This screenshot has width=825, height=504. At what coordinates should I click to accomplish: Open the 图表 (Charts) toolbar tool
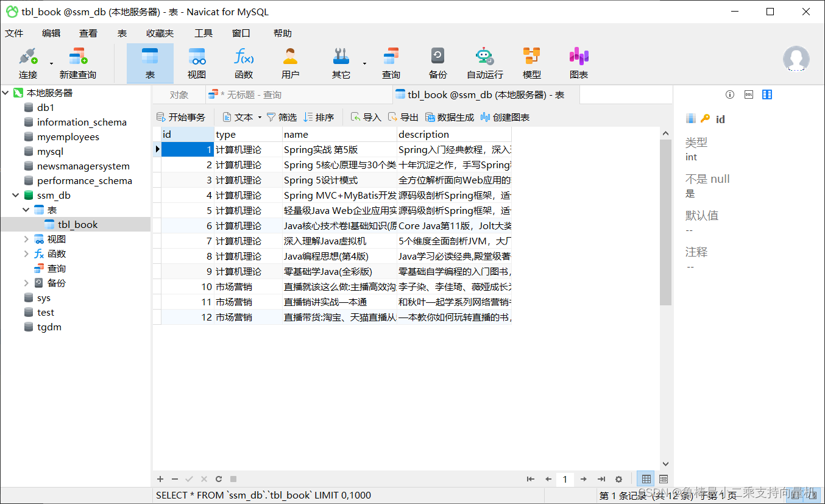coord(579,63)
